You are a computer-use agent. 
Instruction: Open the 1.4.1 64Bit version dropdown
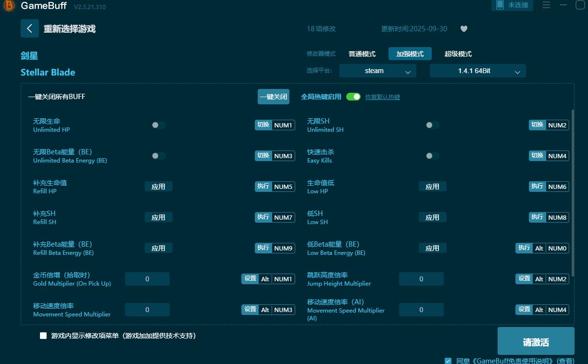tap(477, 71)
